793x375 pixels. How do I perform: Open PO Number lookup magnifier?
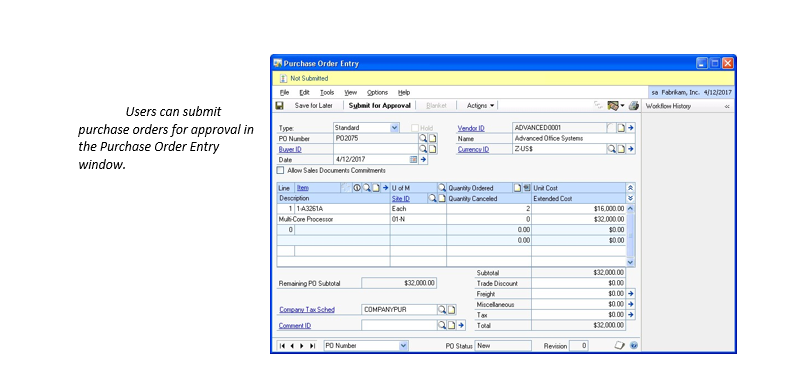[424, 138]
